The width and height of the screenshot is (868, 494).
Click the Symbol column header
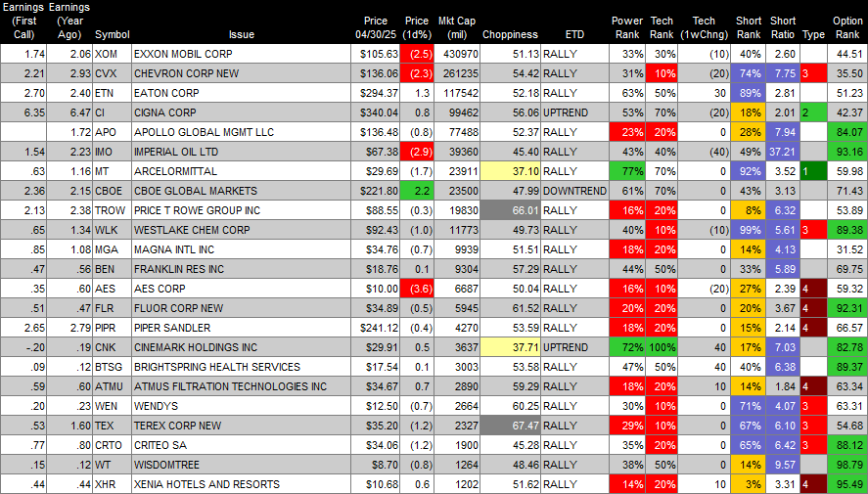pyautogui.click(x=112, y=34)
